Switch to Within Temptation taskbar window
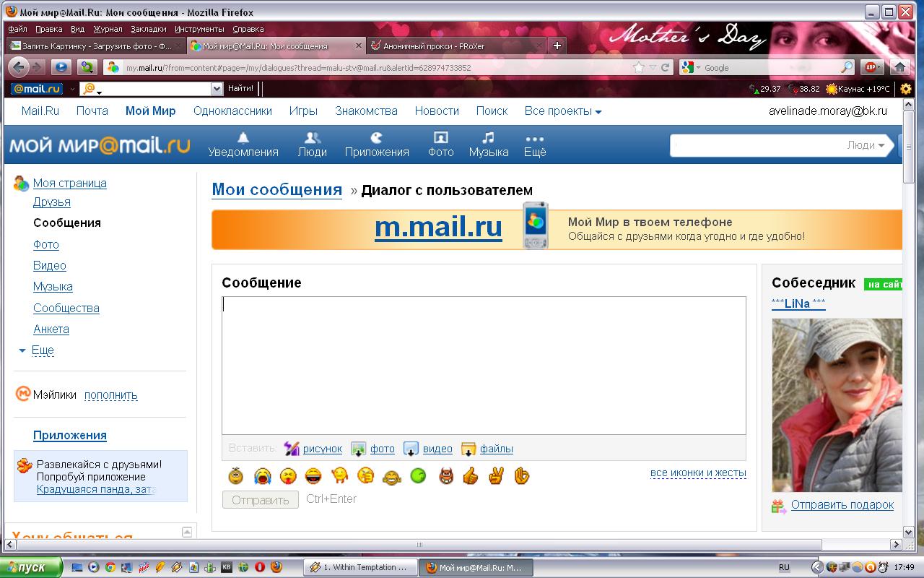The image size is (924, 578). pos(361,567)
